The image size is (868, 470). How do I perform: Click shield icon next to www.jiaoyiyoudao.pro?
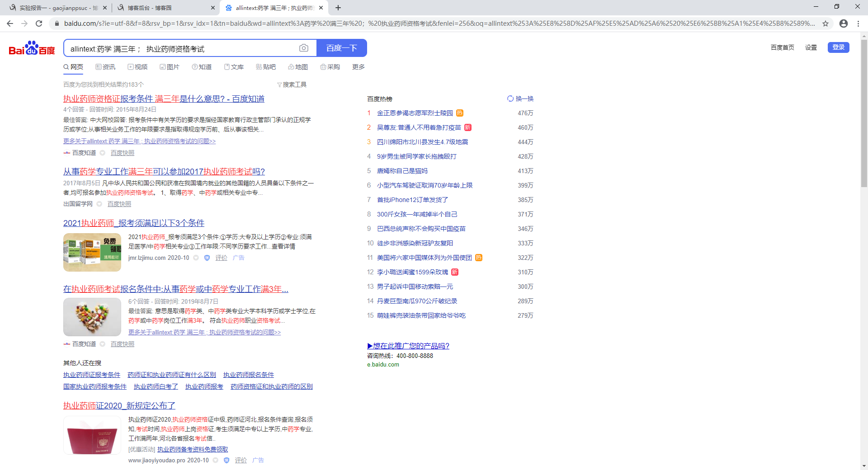226,460
